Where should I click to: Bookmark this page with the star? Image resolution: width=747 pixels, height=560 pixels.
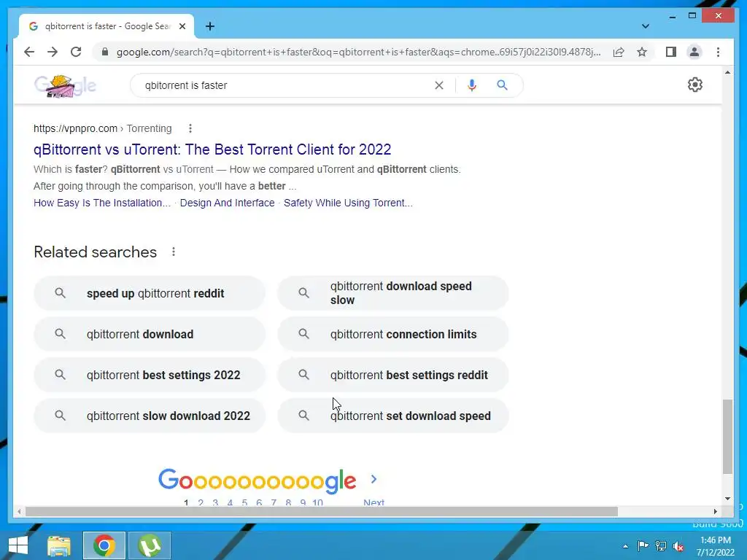642,52
